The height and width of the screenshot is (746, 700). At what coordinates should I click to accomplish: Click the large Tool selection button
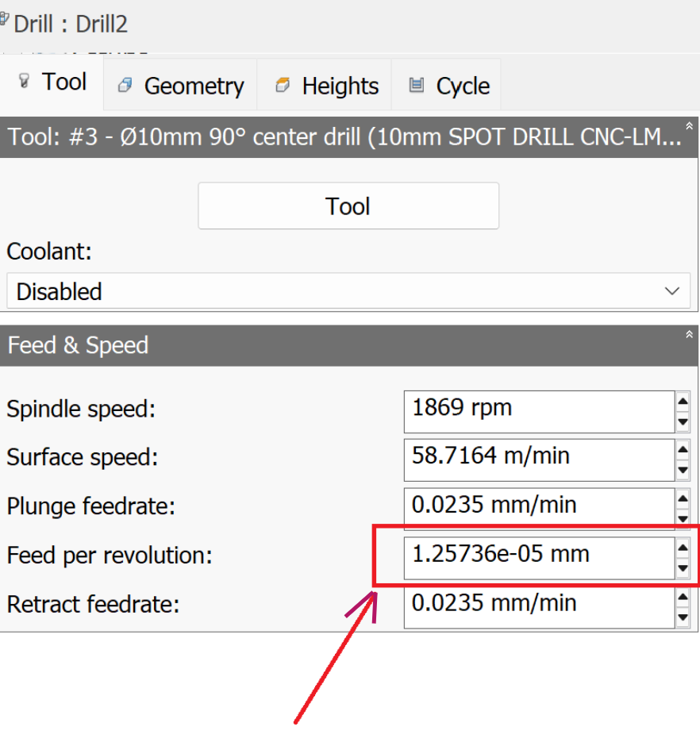click(x=348, y=206)
